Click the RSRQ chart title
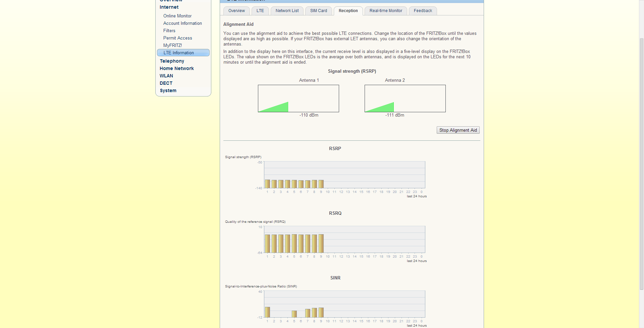Viewport: 644px width, 328px height. (335, 213)
